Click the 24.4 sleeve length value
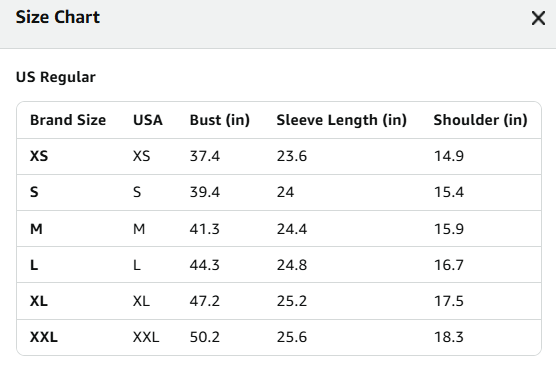 292,229
